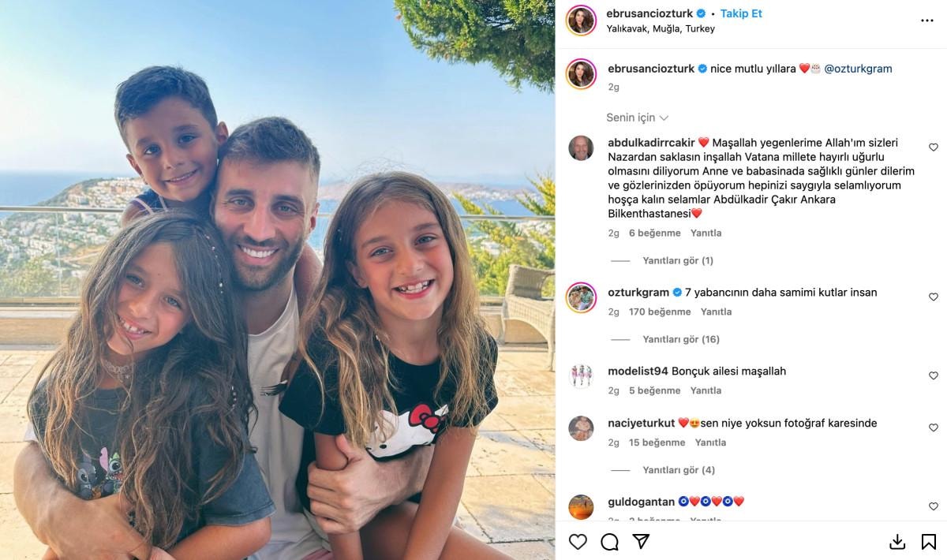Screen dimensions: 947x560
Task: Open the @ozturkgram mention link
Action: tap(858, 69)
